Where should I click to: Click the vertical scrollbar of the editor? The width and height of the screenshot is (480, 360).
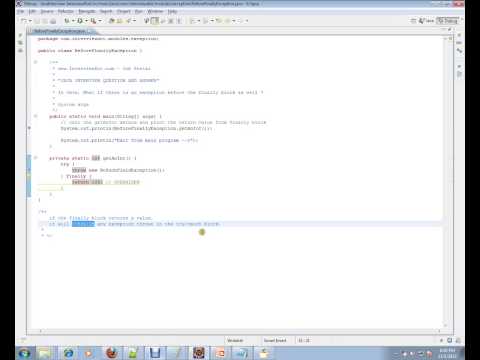point(445,182)
